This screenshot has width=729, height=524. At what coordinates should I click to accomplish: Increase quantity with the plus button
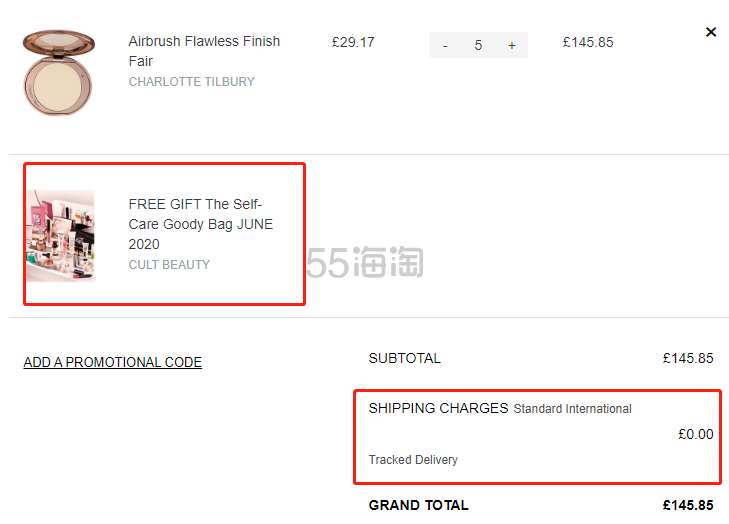tap(511, 45)
